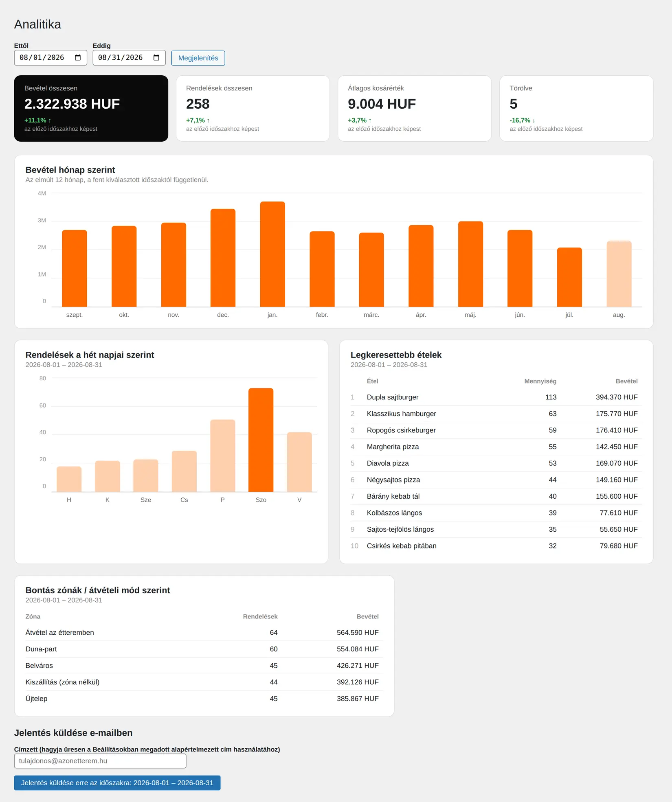Focus the Címzett email recipient field

point(100,761)
